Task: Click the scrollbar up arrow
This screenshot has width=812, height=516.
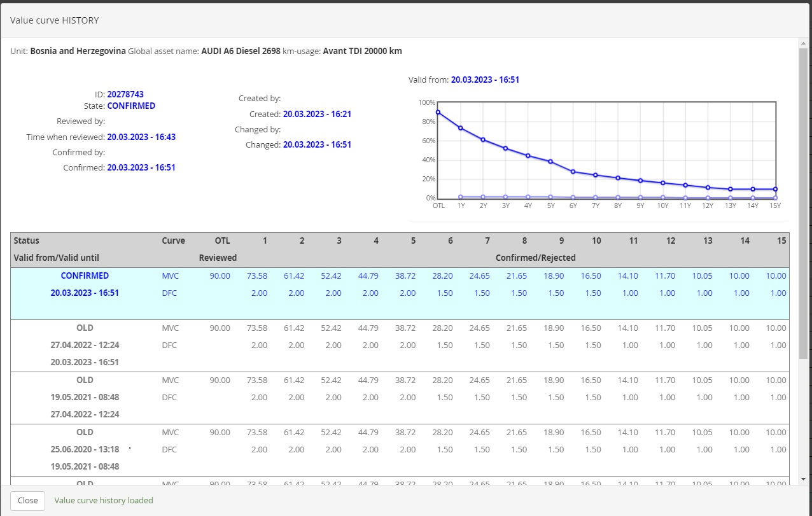Action: (x=803, y=42)
